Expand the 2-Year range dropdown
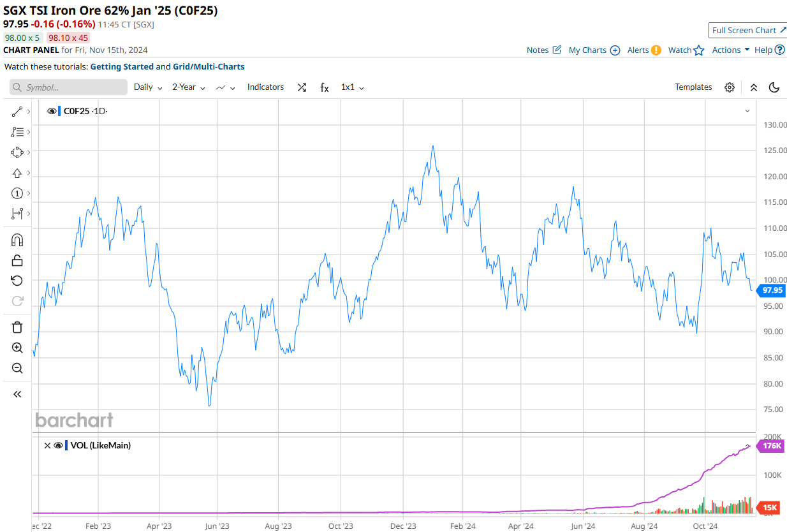This screenshot has width=787, height=532. (188, 87)
